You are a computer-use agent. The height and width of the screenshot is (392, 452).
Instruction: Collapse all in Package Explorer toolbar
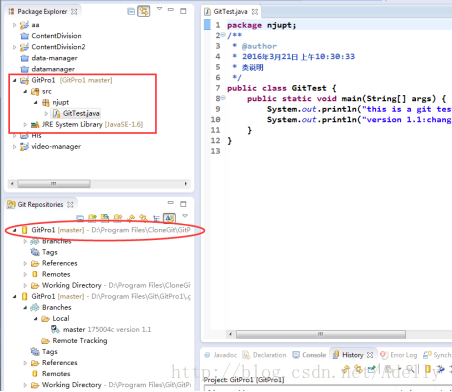(x=131, y=11)
